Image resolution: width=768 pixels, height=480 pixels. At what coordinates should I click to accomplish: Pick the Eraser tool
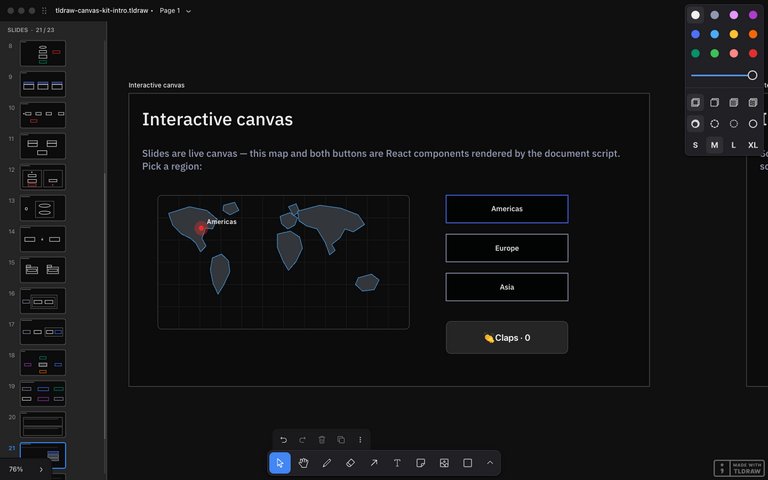tap(350, 463)
